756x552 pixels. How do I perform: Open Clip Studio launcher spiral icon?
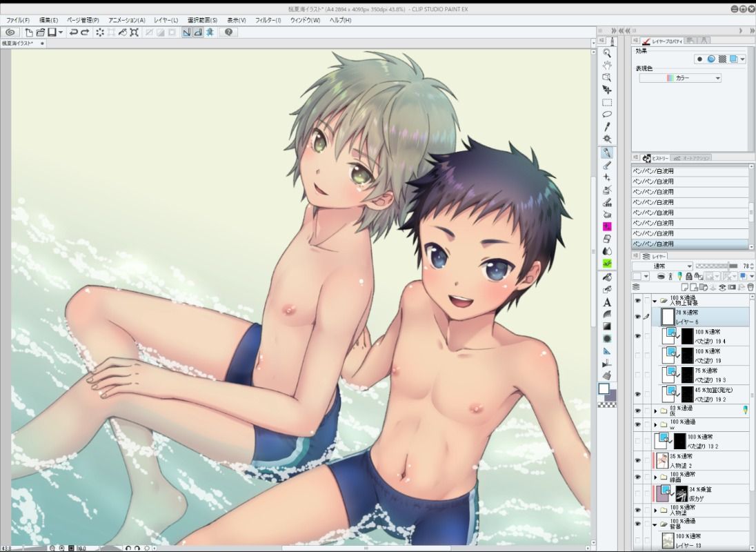(x=10, y=32)
